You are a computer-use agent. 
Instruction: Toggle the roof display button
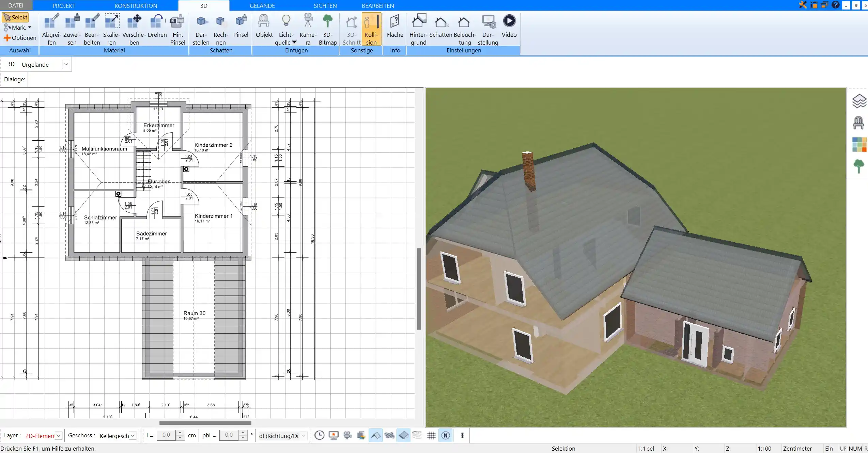coord(375,435)
